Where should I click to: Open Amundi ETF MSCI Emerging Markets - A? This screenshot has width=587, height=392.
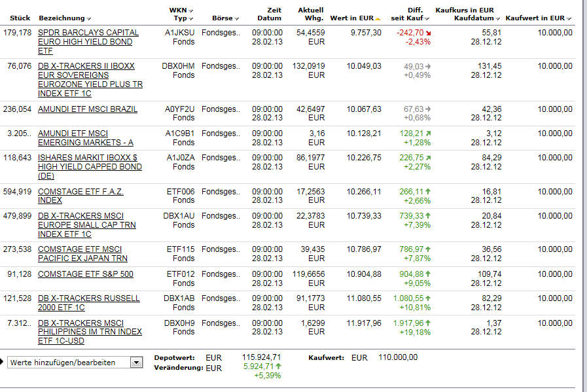(x=85, y=138)
